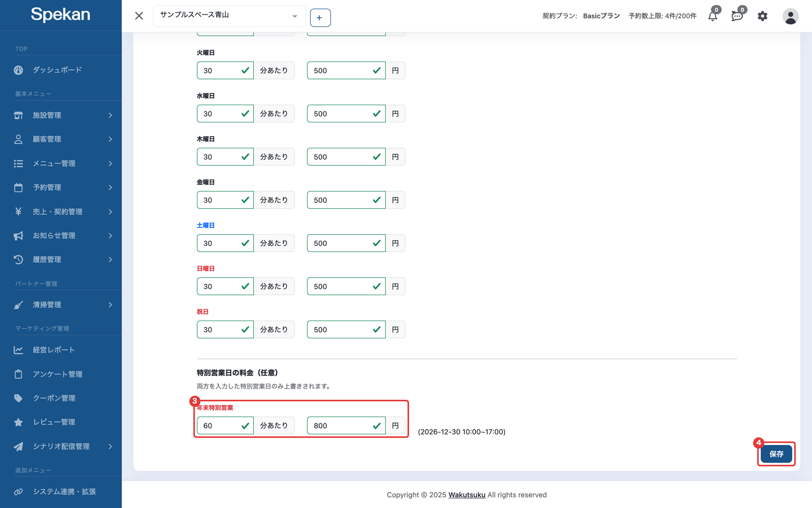The image size is (812, 508).
Task: Click the review management star icon
Action: point(18,422)
